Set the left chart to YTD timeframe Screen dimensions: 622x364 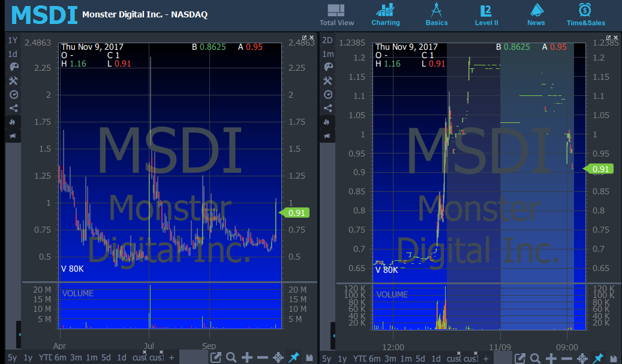coord(45,357)
